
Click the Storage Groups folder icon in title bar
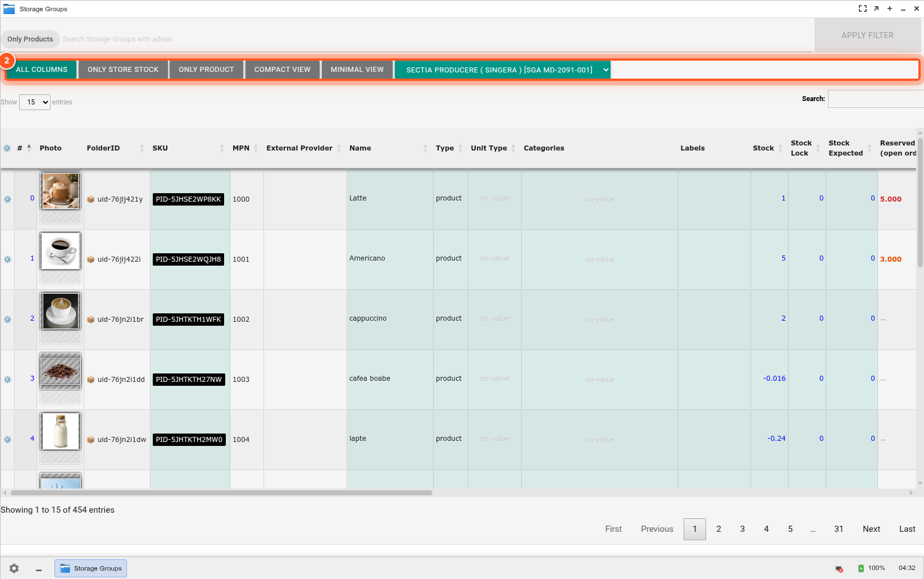click(x=9, y=9)
